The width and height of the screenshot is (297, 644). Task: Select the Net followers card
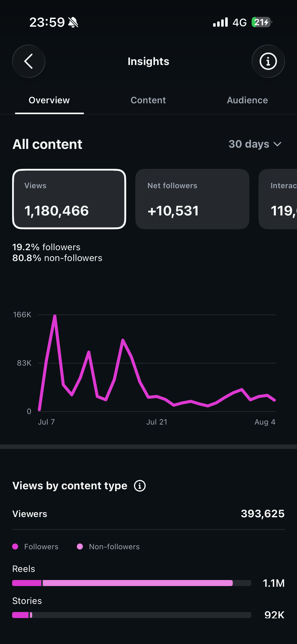click(192, 199)
